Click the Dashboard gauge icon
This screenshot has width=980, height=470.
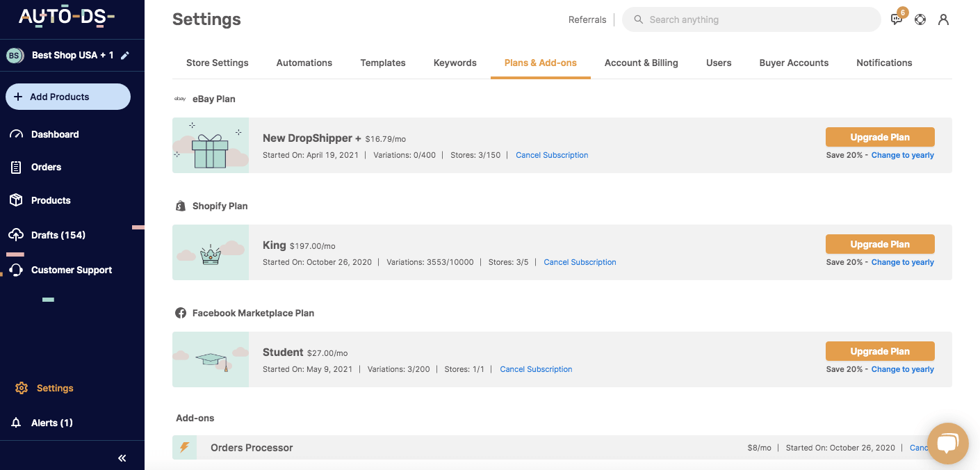point(16,134)
